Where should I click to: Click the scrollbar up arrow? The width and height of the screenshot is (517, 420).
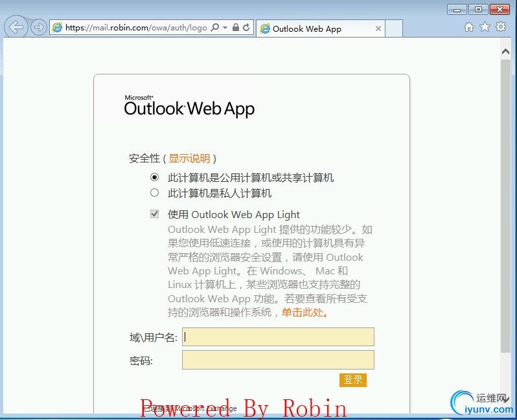click(x=505, y=51)
